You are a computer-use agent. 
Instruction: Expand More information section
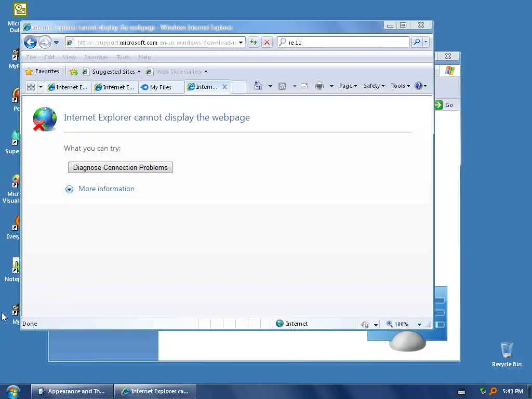pos(69,189)
